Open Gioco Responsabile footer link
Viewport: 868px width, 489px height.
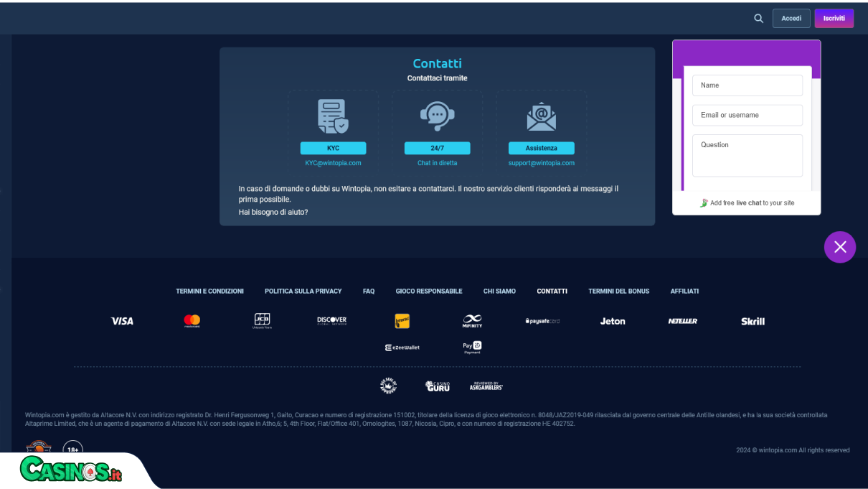(x=429, y=292)
